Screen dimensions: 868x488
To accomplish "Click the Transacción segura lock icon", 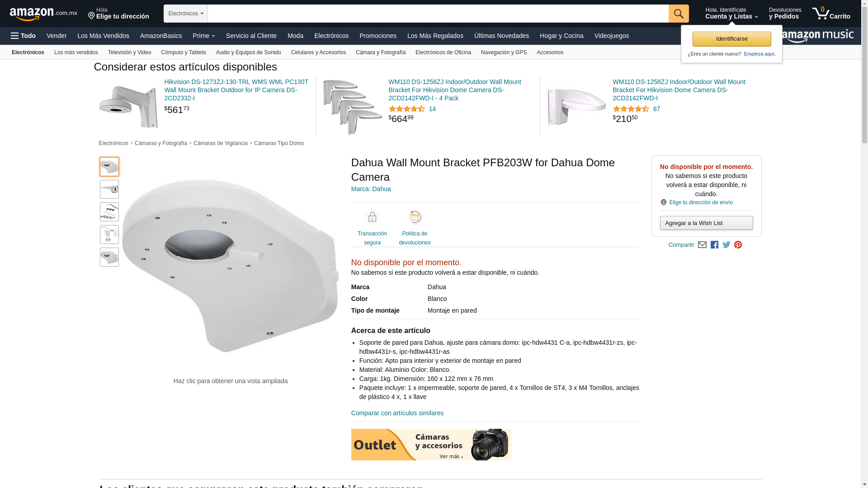I will click(372, 217).
